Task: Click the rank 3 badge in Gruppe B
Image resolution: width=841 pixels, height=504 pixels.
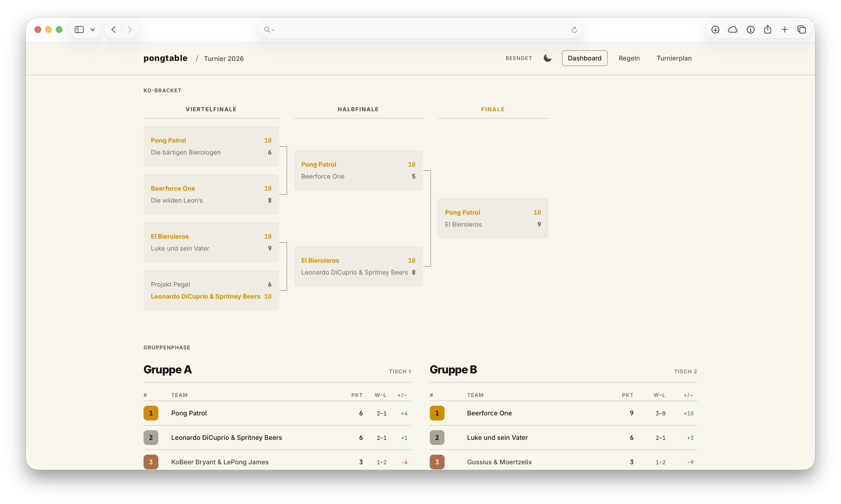Action: [x=437, y=462]
